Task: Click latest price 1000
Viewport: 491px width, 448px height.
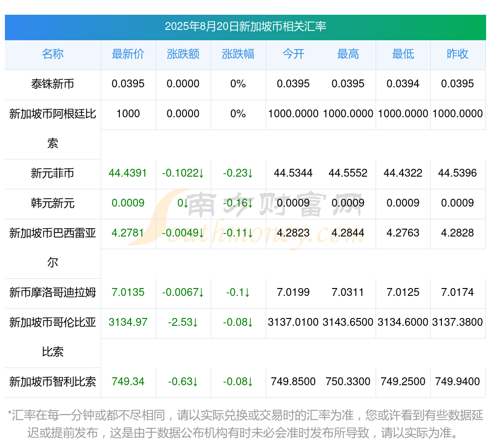Action: (128, 113)
